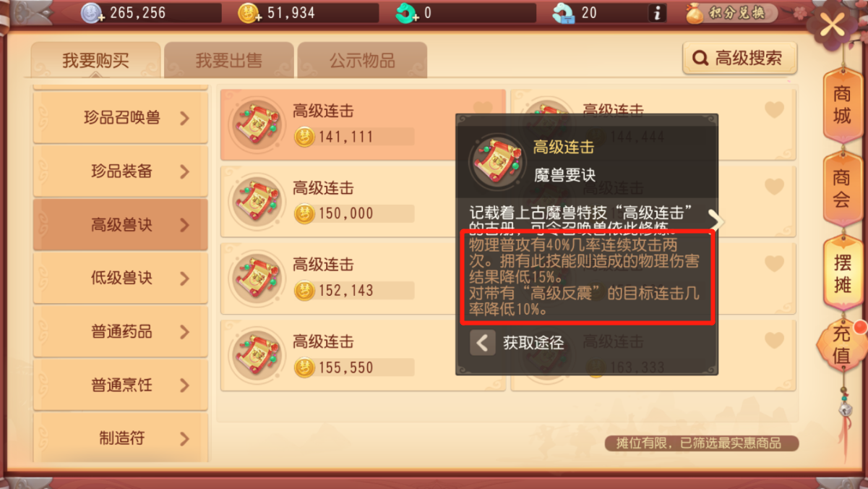This screenshot has height=489, width=868.
Task: Click the scroll icon of 141,111 item
Action: click(256, 124)
